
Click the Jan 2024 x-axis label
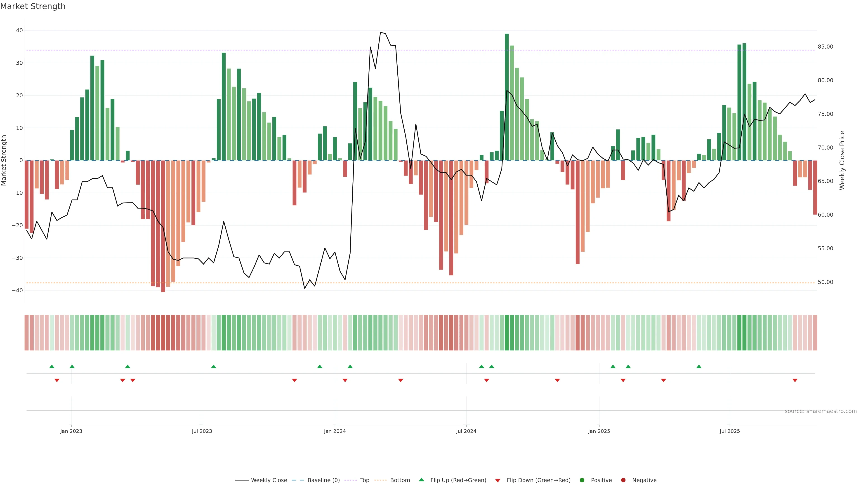[335, 431]
